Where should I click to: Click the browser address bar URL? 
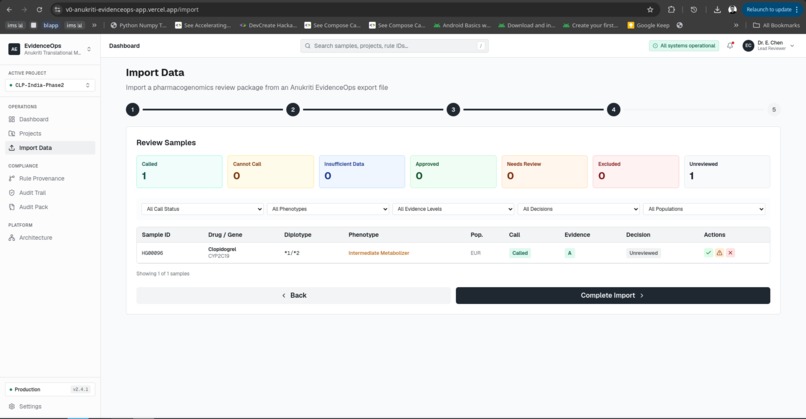coord(132,9)
